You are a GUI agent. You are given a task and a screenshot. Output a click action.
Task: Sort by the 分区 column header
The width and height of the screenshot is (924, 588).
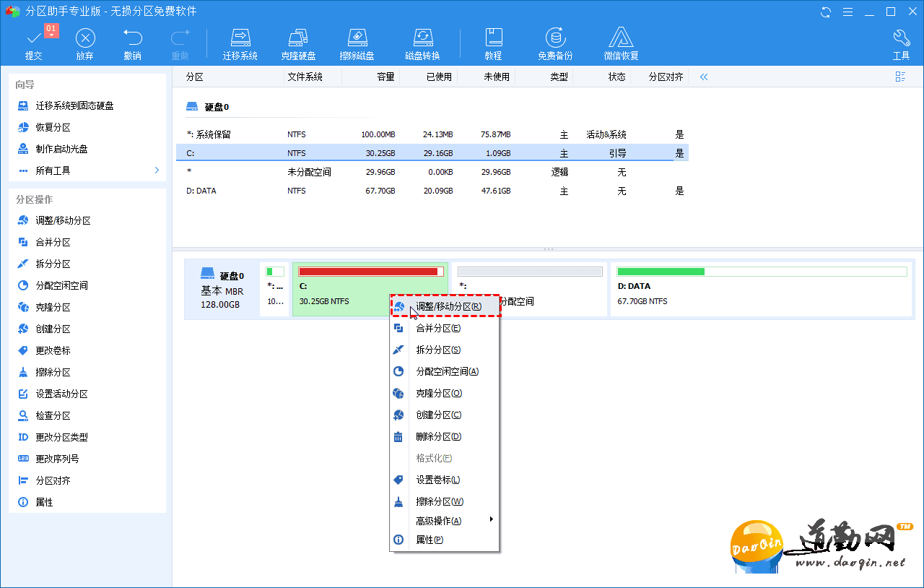point(195,77)
